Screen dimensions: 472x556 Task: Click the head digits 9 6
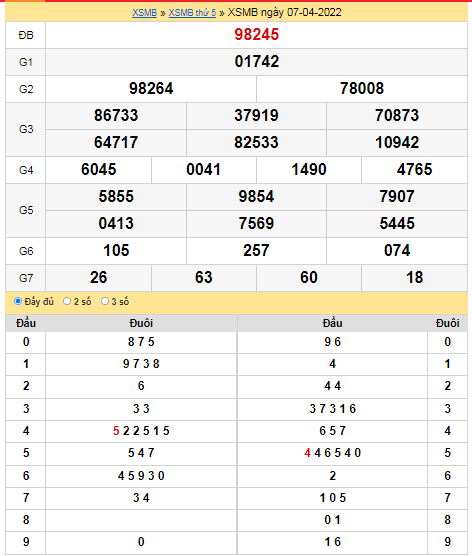tap(333, 342)
